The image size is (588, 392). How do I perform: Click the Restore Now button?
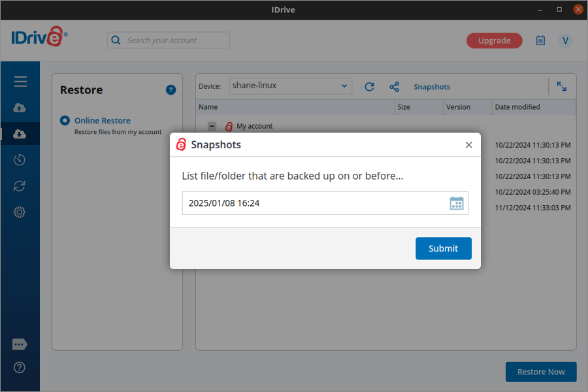point(541,372)
